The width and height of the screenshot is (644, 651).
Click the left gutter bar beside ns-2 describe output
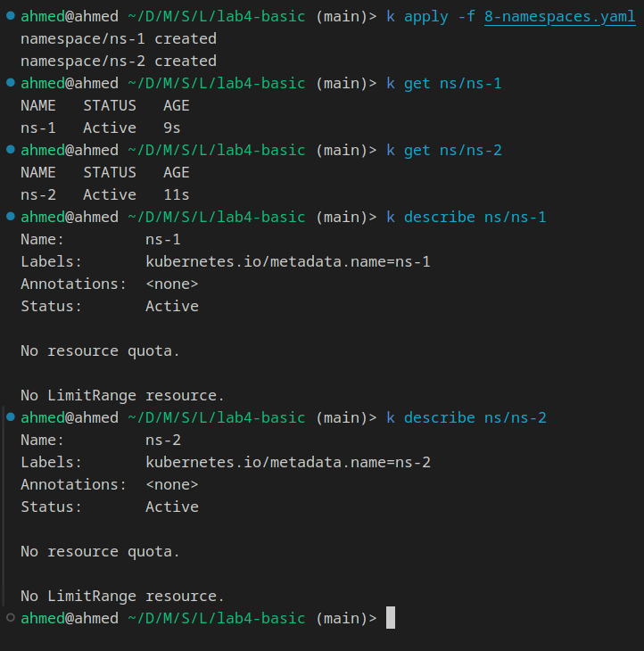coord(4,507)
